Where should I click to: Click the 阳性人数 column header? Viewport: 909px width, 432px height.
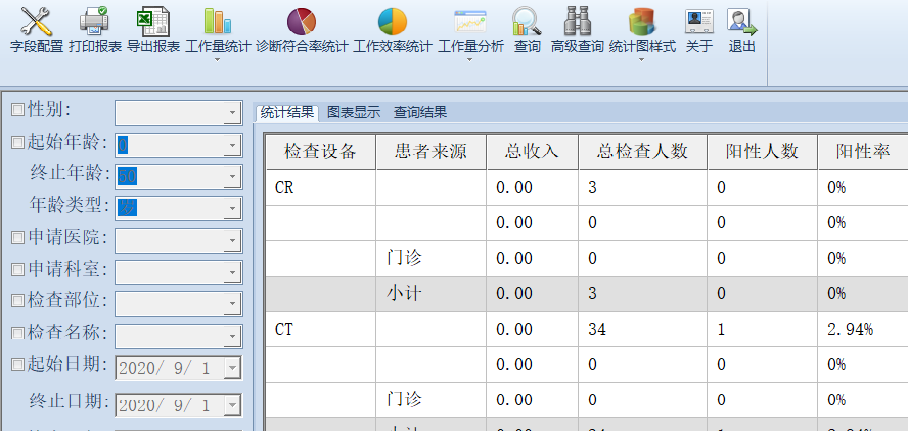tap(762, 152)
